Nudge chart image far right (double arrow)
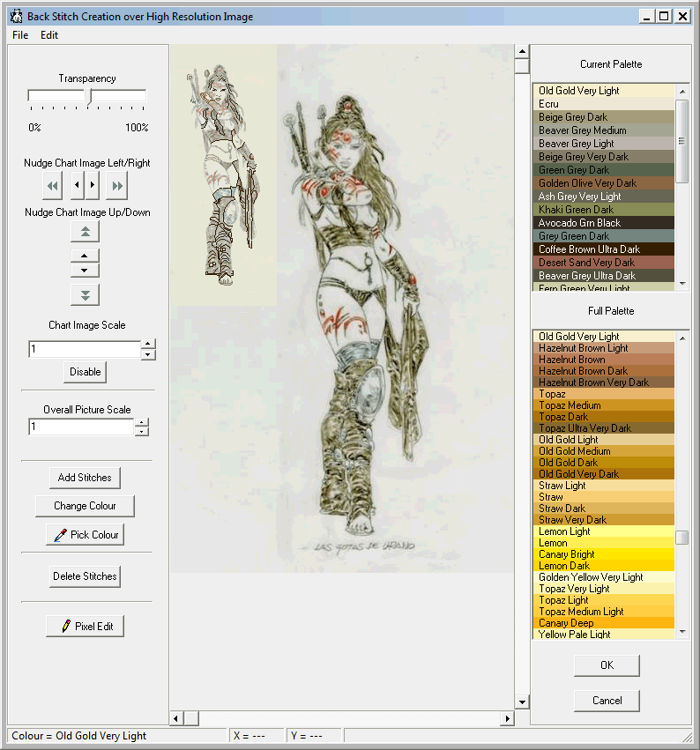This screenshot has width=700, height=750. coord(117,185)
